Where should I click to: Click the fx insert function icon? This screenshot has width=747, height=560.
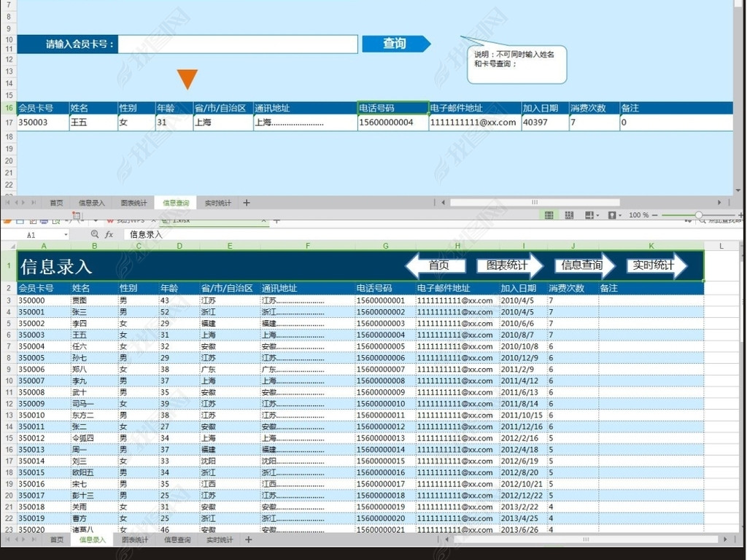coord(109,235)
